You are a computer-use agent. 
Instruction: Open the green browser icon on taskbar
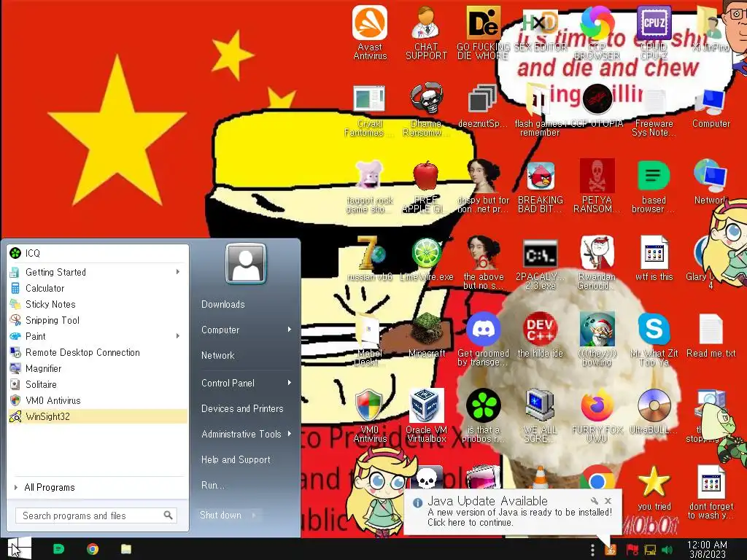click(x=58, y=549)
